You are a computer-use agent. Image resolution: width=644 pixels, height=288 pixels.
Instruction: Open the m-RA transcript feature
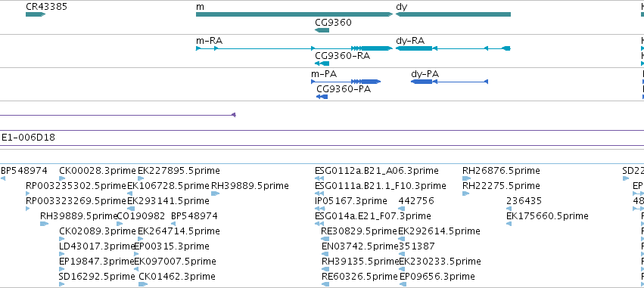pos(294,48)
